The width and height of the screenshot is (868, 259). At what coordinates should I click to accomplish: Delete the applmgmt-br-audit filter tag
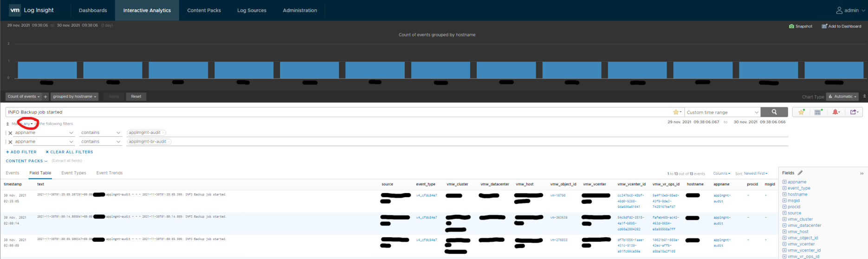[x=169, y=142]
